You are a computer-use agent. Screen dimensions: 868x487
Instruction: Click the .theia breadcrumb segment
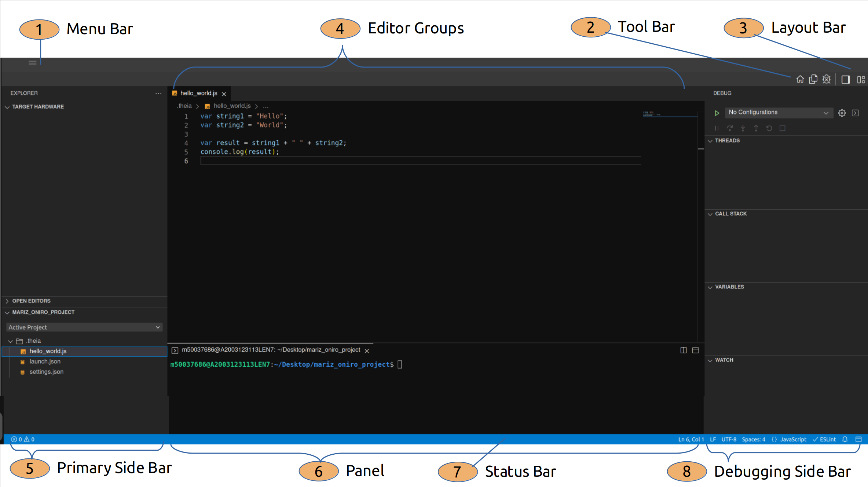pos(184,106)
